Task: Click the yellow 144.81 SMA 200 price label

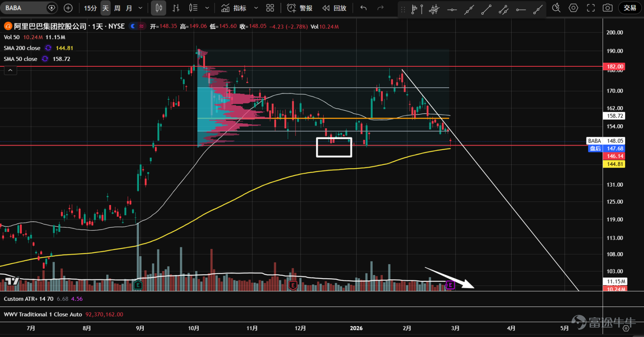Action: [614, 164]
